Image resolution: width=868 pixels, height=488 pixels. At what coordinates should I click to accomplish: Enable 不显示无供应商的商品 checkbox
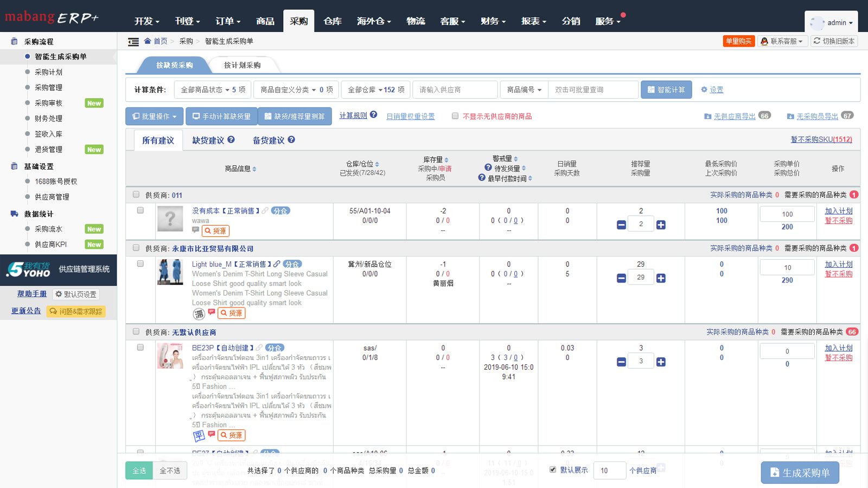(455, 115)
